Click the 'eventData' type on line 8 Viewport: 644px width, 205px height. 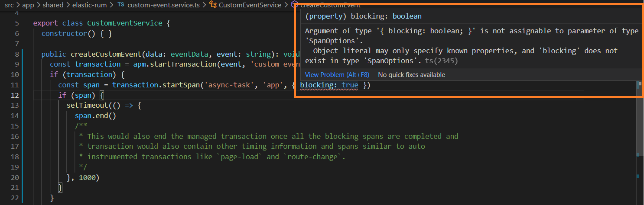[190, 54]
